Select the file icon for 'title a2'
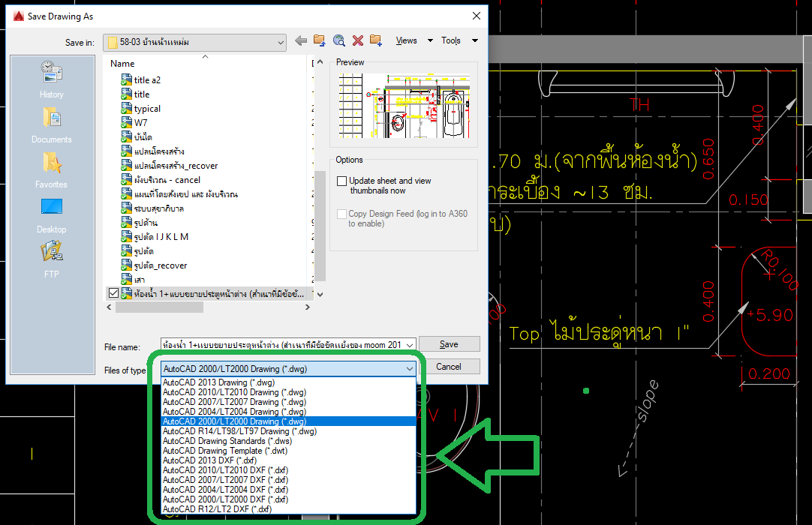 [x=126, y=79]
